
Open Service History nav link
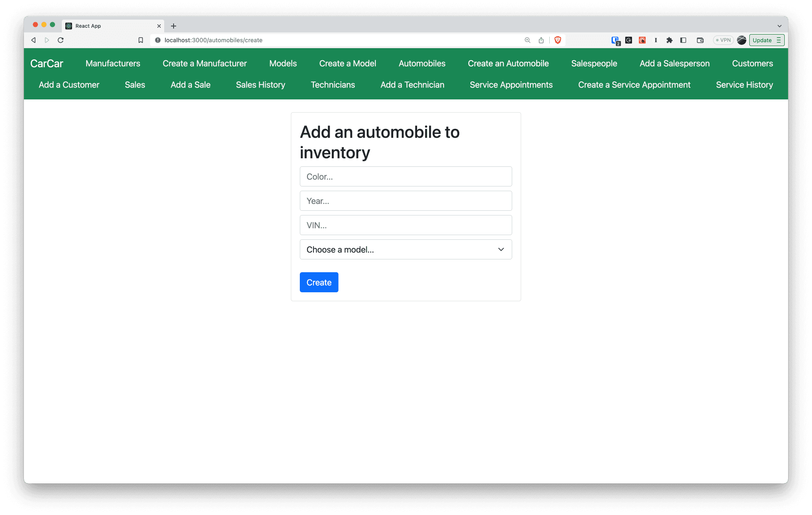(744, 85)
